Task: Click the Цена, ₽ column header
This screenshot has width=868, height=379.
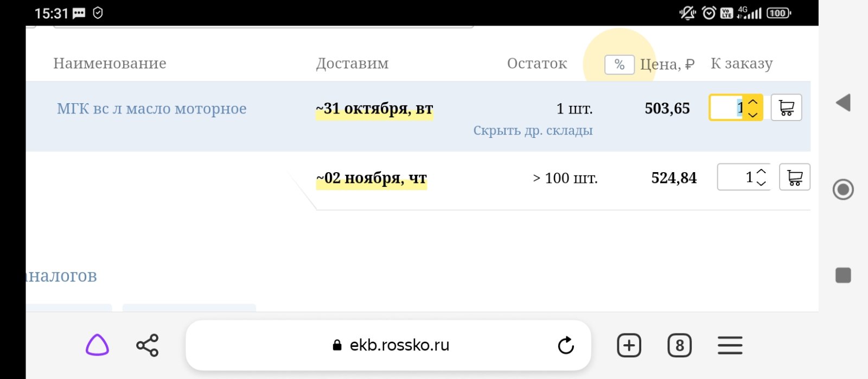Action: pyautogui.click(x=667, y=64)
